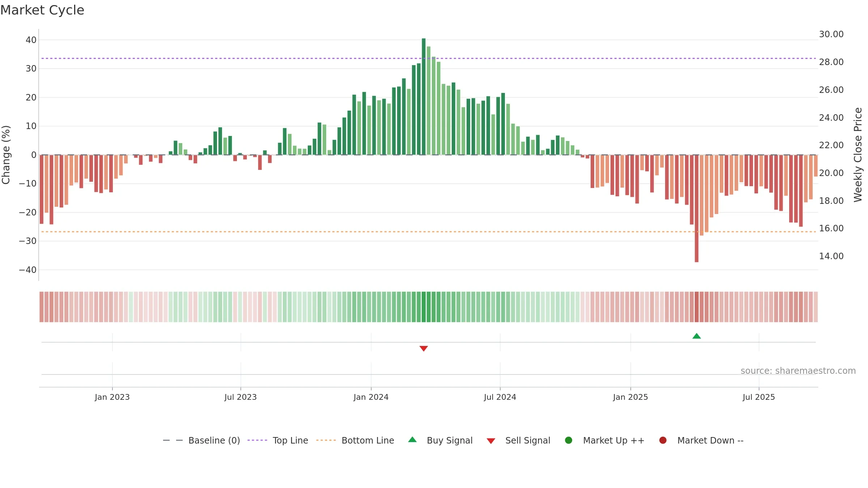Click the green triangle icon in legend
The image size is (868, 488).
point(412,440)
